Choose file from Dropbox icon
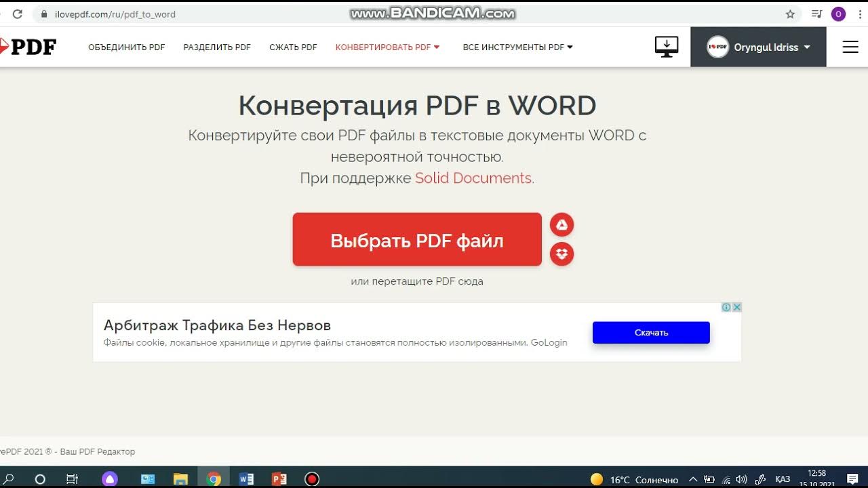The width and height of the screenshot is (868, 488). [x=561, y=254]
